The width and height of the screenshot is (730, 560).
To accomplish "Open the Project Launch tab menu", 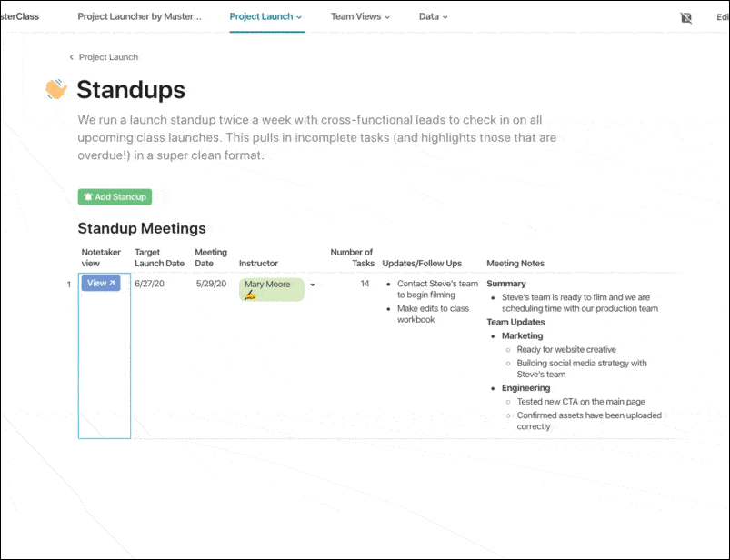I will [265, 16].
